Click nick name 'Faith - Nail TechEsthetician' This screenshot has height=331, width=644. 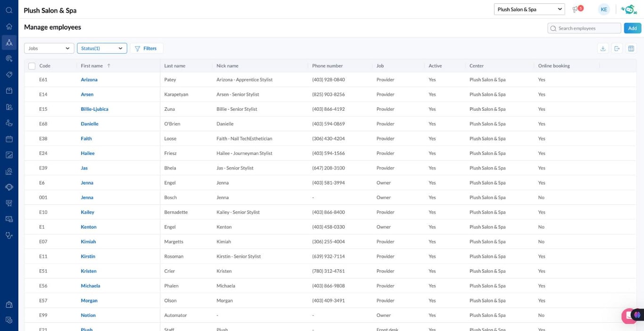pos(244,139)
